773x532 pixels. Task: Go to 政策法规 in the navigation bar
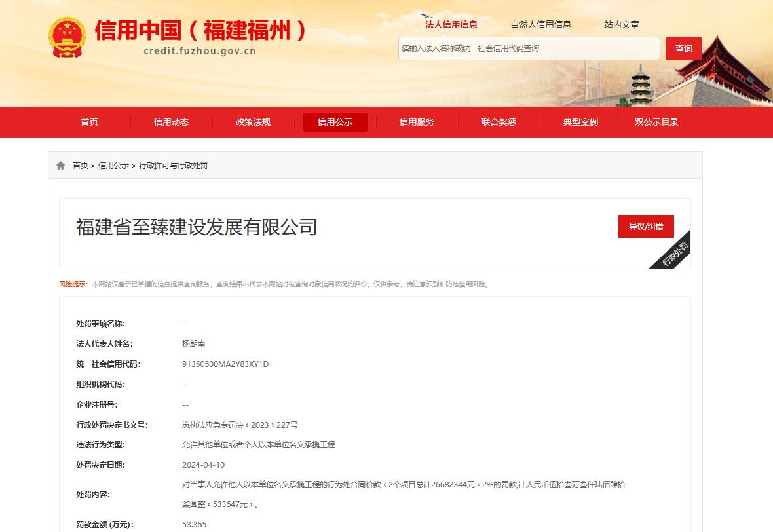click(253, 122)
